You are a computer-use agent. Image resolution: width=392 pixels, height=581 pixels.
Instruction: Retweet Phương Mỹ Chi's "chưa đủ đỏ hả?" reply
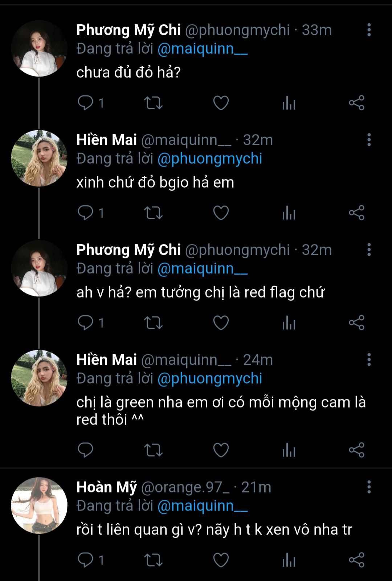click(x=153, y=103)
